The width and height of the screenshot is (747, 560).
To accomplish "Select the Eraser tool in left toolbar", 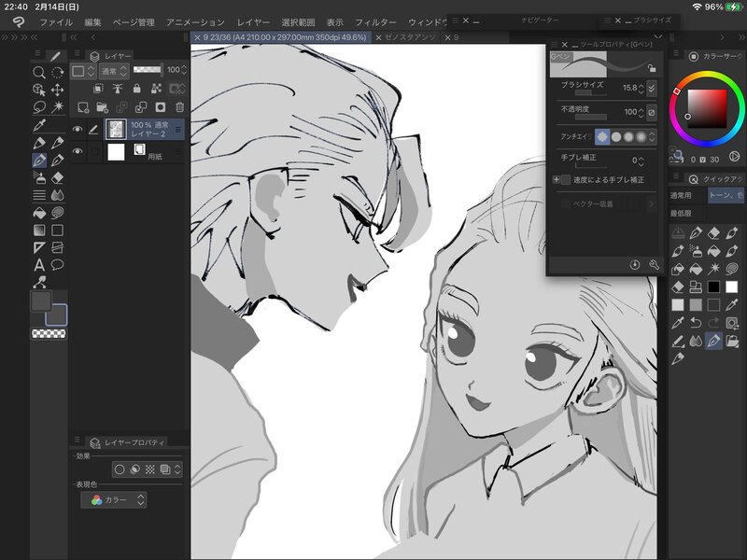I will pos(58,177).
